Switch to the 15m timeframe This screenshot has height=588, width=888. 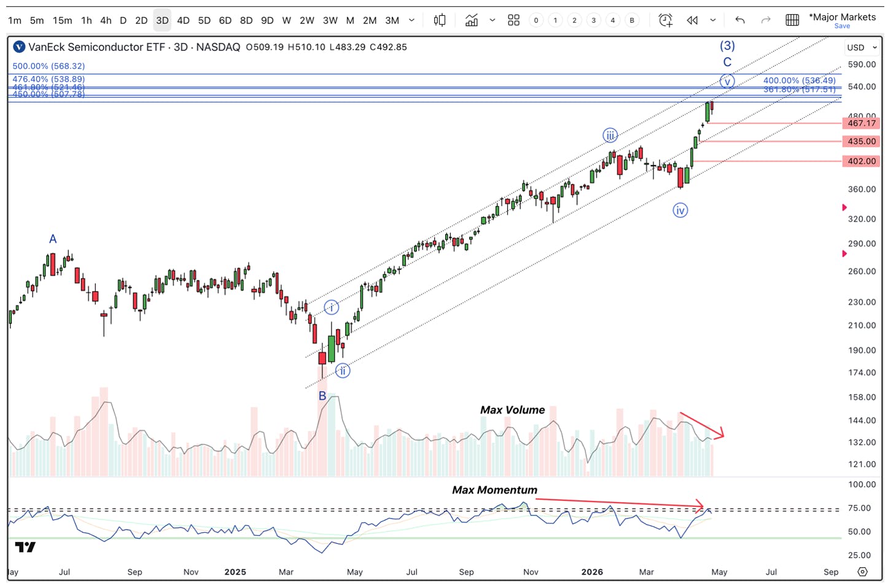[62, 20]
